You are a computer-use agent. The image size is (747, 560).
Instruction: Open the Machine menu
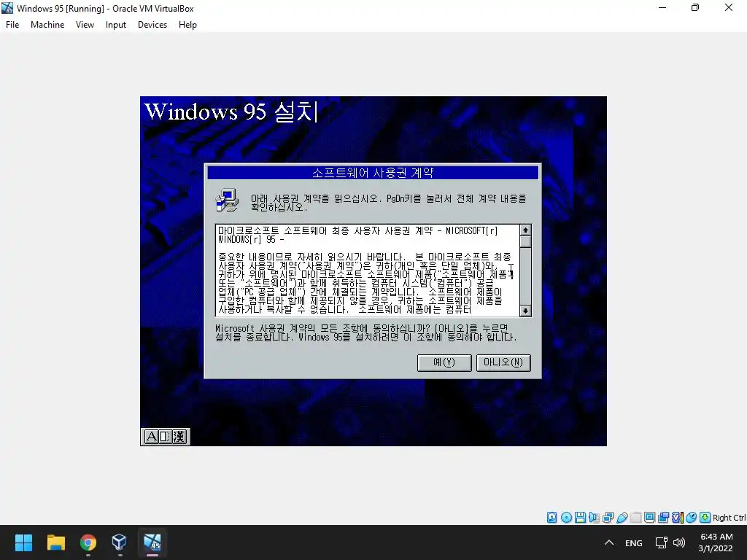[47, 25]
